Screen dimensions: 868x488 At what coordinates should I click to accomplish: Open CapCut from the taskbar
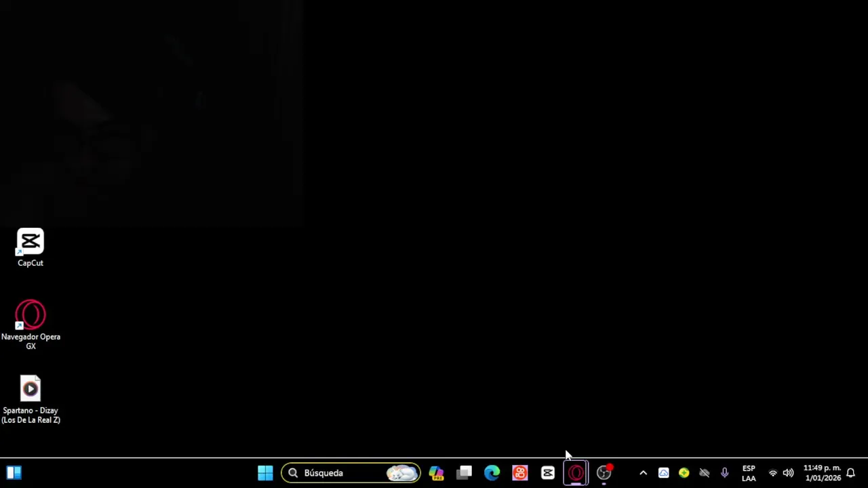(548, 473)
